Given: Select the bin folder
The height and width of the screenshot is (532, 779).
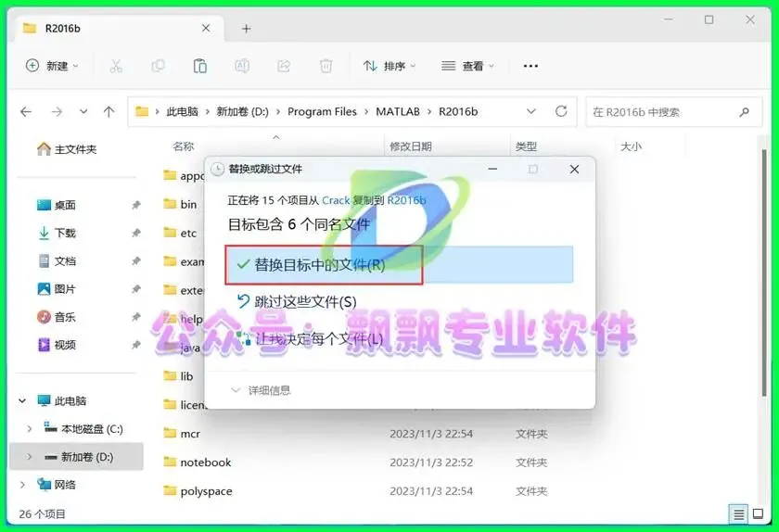Looking at the screenshot, I should coord(180,204).
